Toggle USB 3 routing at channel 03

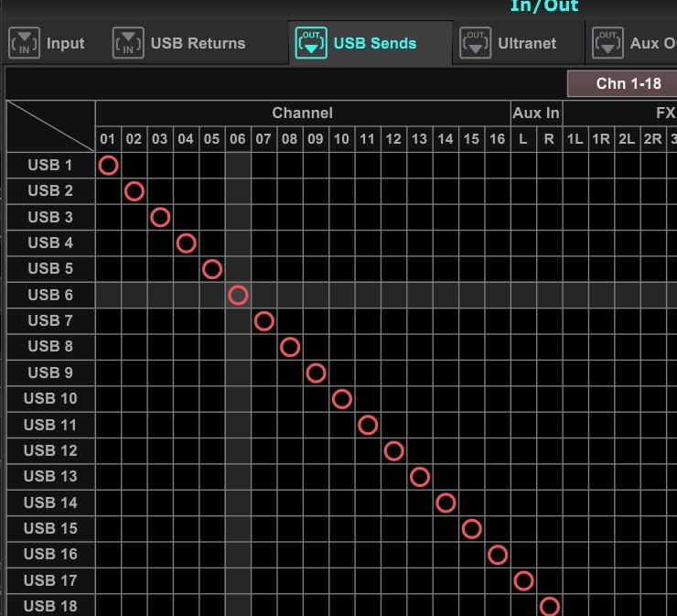(x=160, y=217)
